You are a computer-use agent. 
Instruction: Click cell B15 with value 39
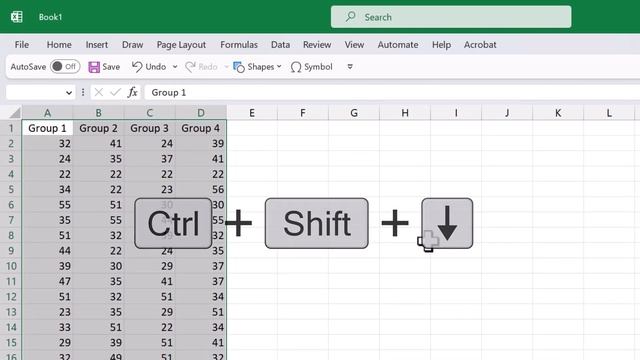98,342
